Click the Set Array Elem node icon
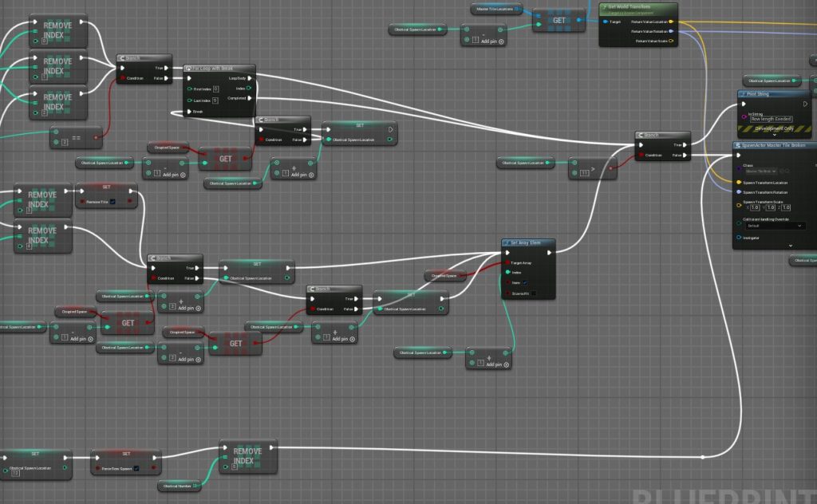 pos(507,242)
